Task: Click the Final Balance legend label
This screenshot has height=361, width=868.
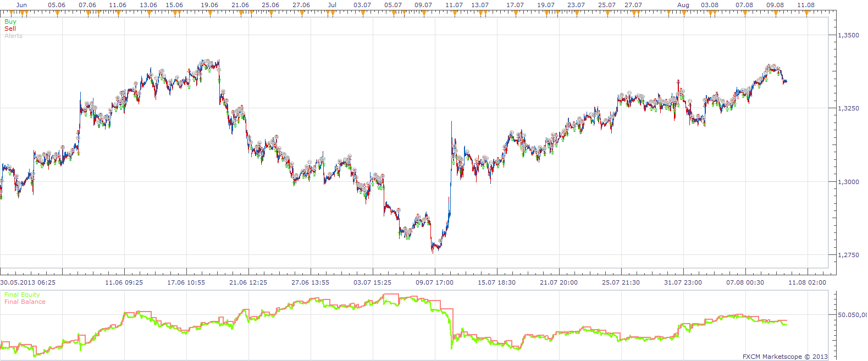Action: coord(25,302)
